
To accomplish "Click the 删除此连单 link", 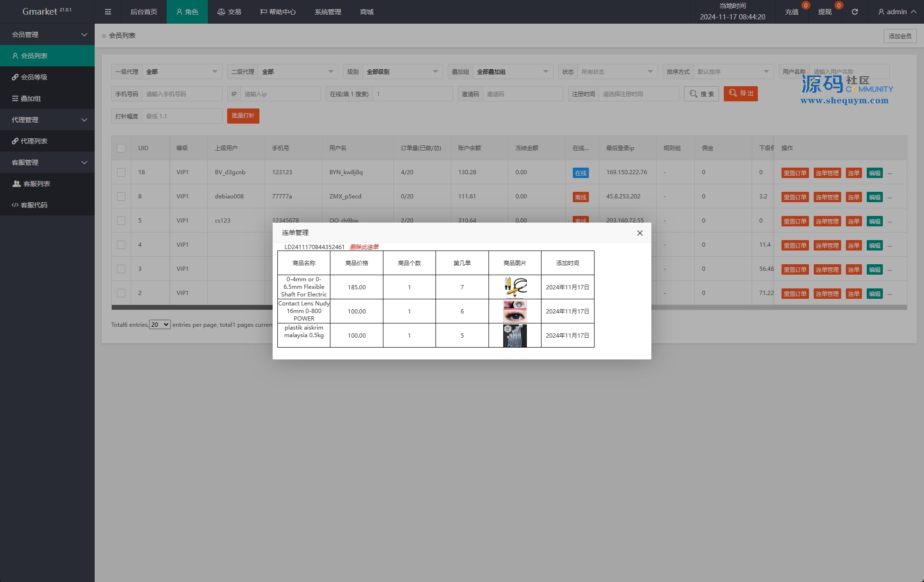I will tap(364, 247).
